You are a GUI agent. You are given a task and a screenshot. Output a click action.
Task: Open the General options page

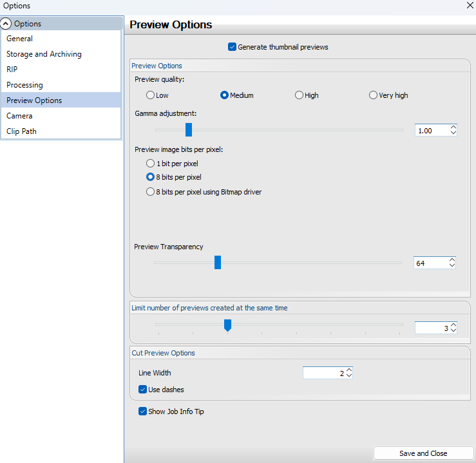tap(61, 39)
